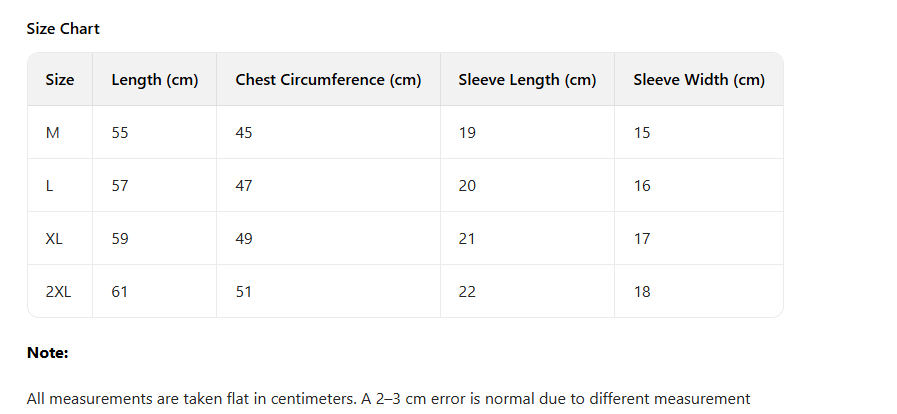The image size is (897, 414).
Task: Click length value 61 in 2XL row
Action: pos(120,292)
